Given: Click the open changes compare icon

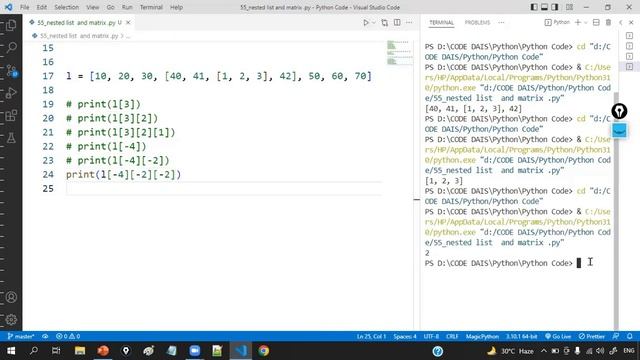Looking at the screenshot, I should point(384,22).
